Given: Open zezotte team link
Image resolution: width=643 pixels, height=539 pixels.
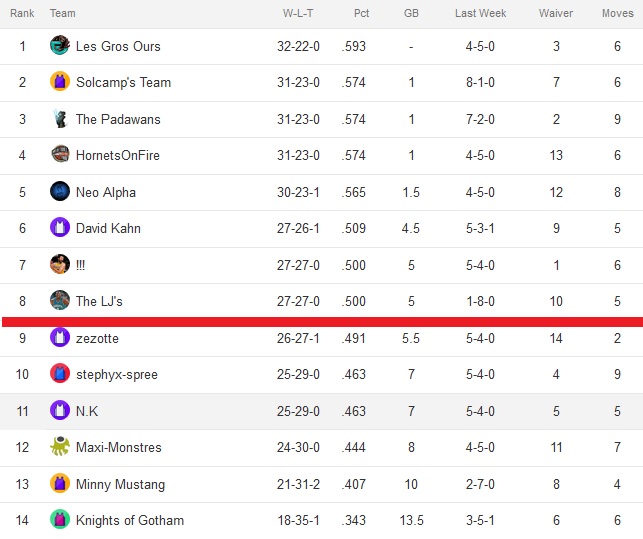Looking at the screenshot, I should click(x=97, y=338).
